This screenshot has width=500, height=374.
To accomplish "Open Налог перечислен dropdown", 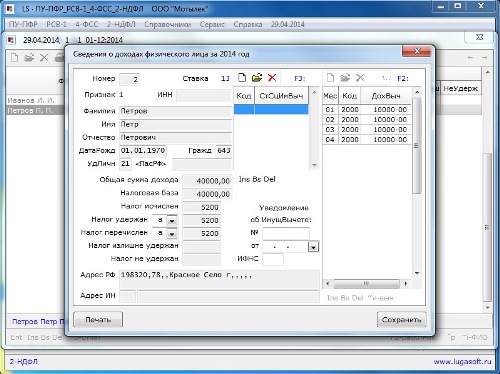I will pyautogui.click(x=172, y=234).
